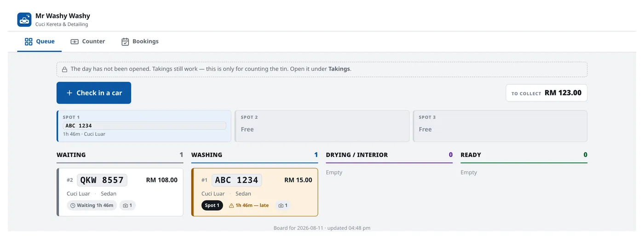Open the ABC 1234 washing card
The height and width of the screenshot is (239, 644).
pyautogui.click(x=255, y=192)
